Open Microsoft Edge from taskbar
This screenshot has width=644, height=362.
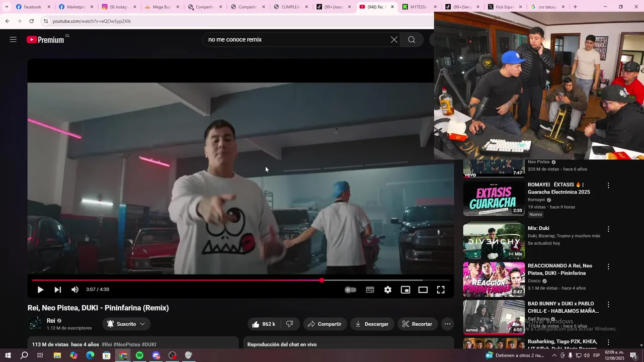[90, 355]
